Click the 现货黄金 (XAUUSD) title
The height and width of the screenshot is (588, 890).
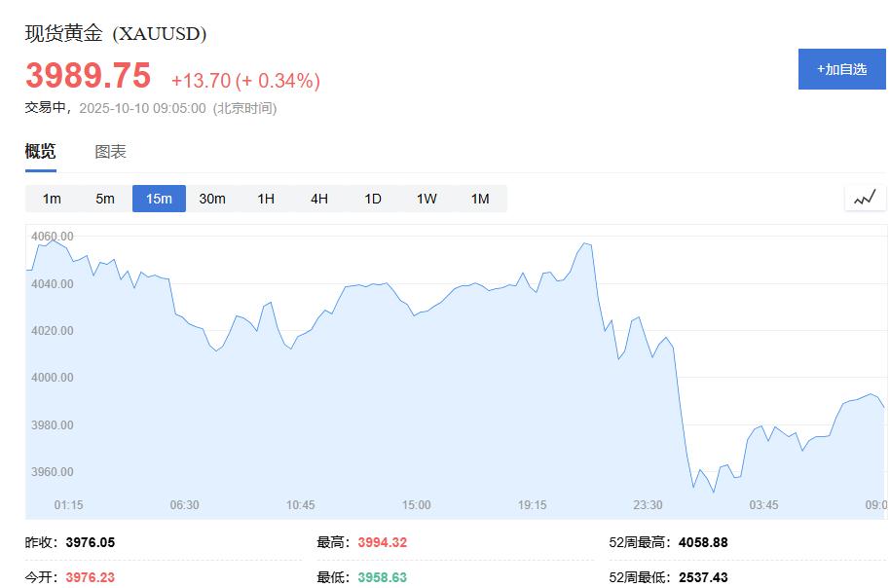[x=116, y=34]
